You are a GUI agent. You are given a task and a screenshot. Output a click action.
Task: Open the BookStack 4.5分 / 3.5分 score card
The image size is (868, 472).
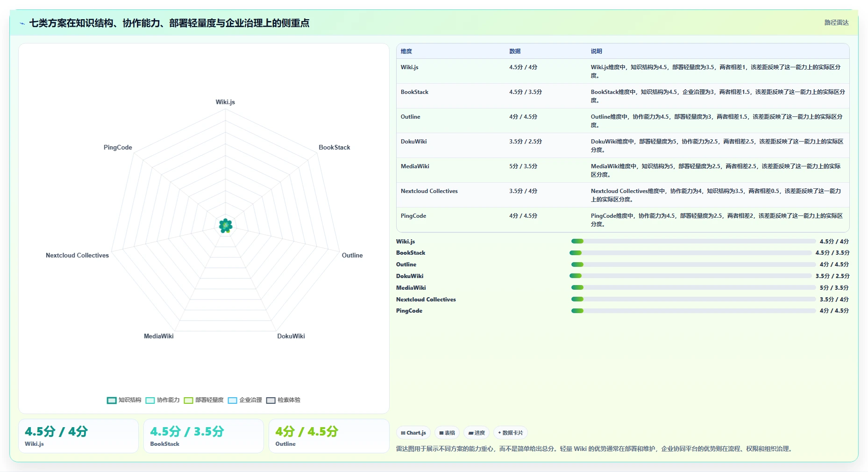[x=204, y=436]
